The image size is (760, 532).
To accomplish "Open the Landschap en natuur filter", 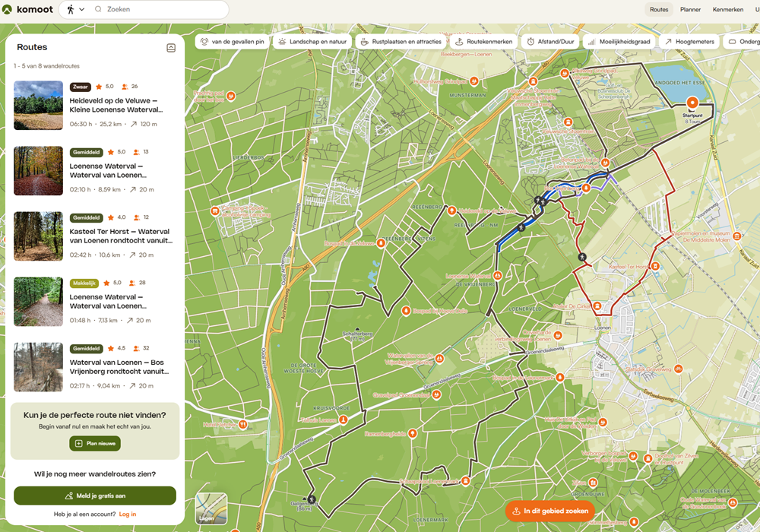I will 312,42.
